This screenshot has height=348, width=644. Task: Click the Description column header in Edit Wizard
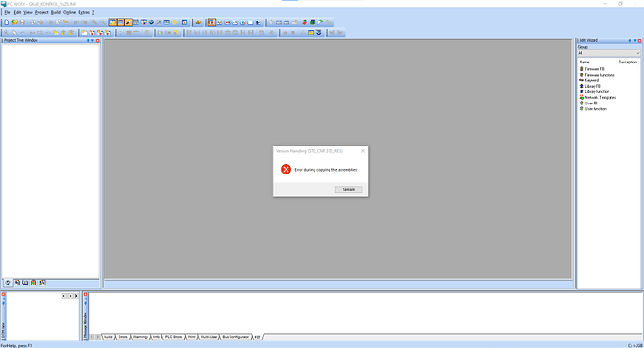pos(628,62)
